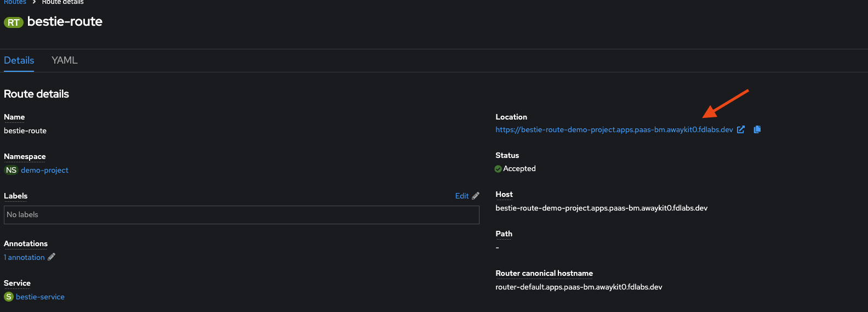This screenshot has height=312, width=868.
Task: Click the NS namespace badge
Action: coord(11,170)
